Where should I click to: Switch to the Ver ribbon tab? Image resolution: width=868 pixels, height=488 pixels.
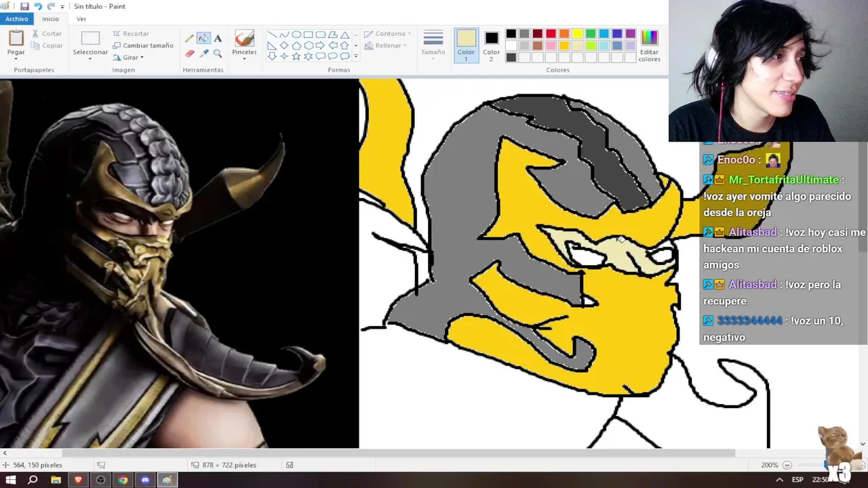tap(81, 19)
